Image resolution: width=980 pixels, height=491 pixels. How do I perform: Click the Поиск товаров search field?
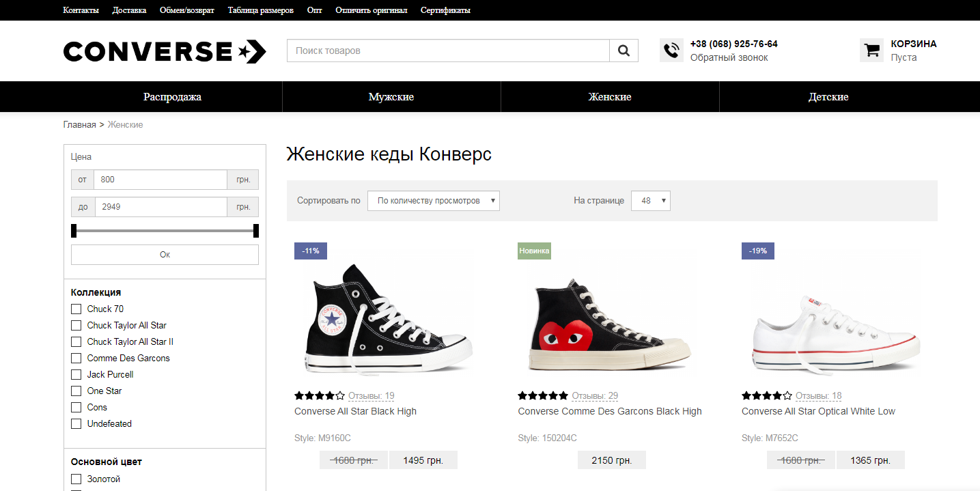pos(448,51)
